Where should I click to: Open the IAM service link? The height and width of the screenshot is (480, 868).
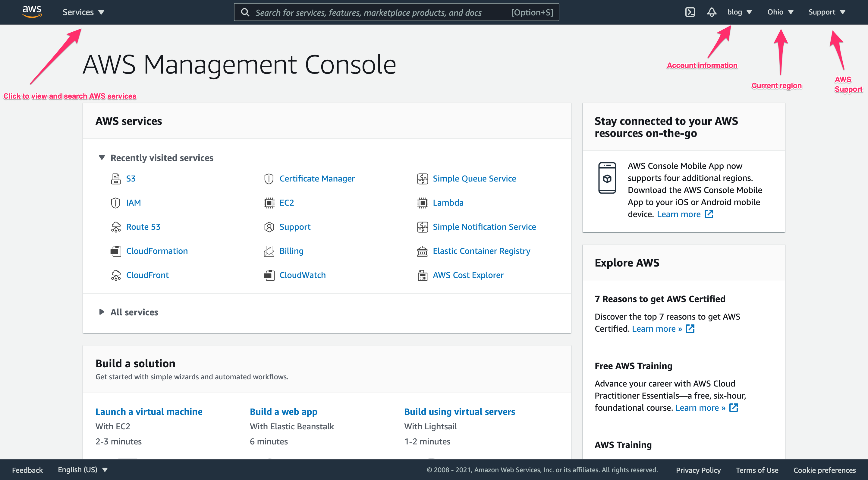coord(134,203)
